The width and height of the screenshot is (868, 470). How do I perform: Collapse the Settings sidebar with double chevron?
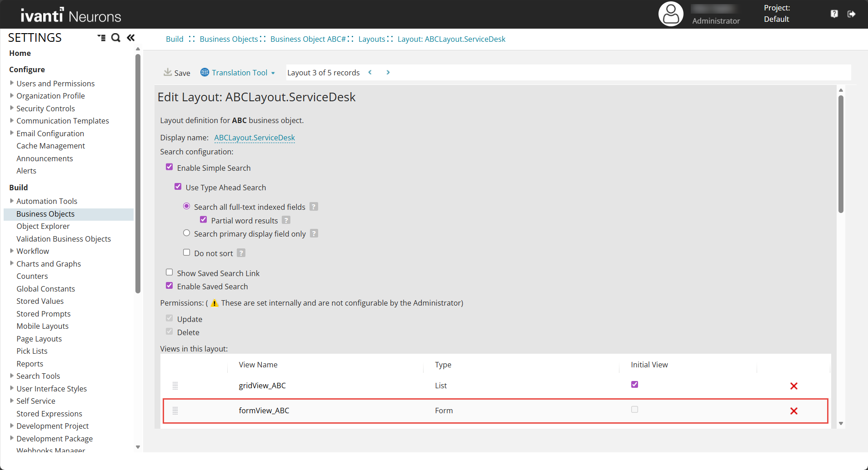coord(131,38)
